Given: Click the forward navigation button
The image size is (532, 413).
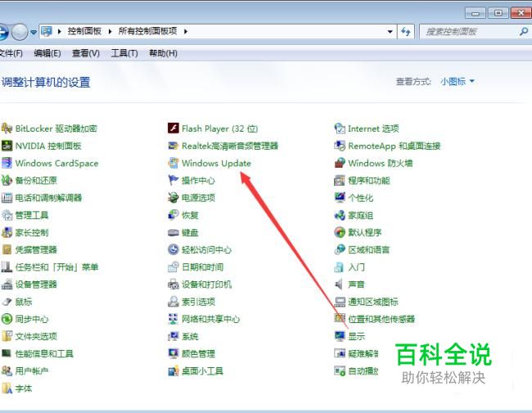Looking at the screenshot, I should 20,32.
